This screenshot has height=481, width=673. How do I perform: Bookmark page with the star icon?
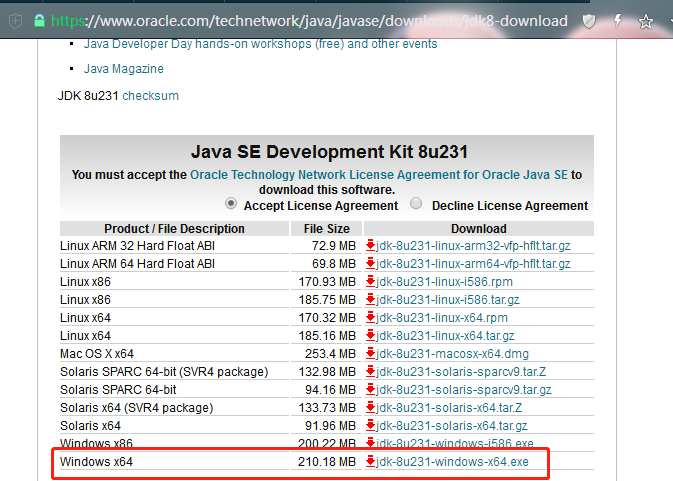coord(646,20)
